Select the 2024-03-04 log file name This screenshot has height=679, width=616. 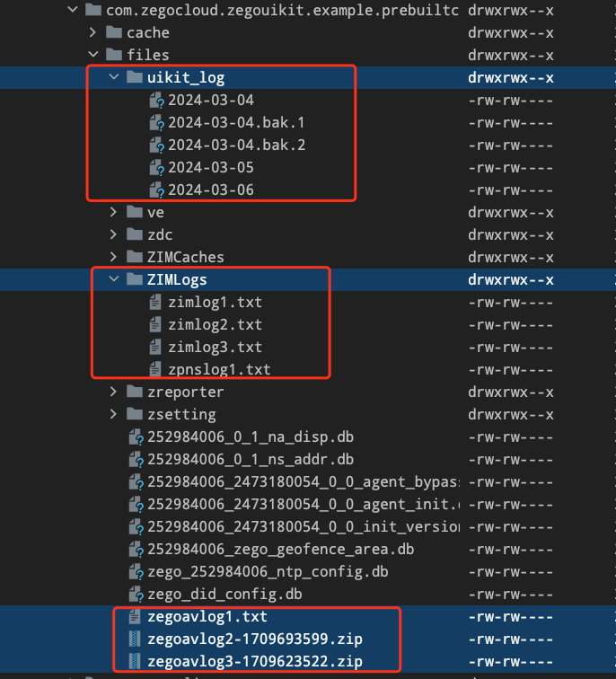[211, 100]
